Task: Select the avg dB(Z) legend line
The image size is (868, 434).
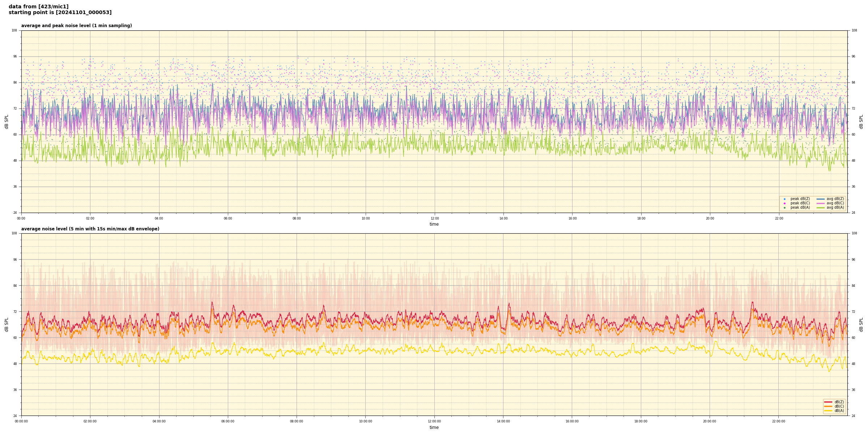Action: tap(820, 199)
